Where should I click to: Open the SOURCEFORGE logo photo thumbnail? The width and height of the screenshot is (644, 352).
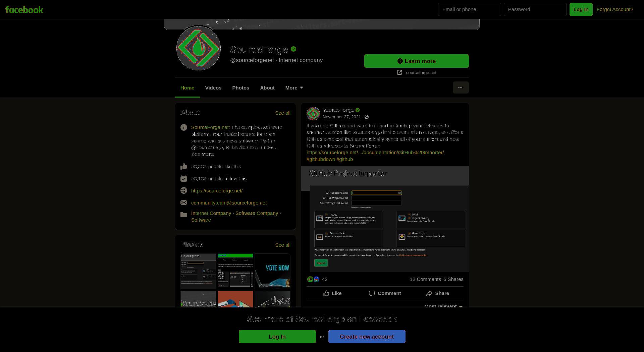(x=198, y=299)
